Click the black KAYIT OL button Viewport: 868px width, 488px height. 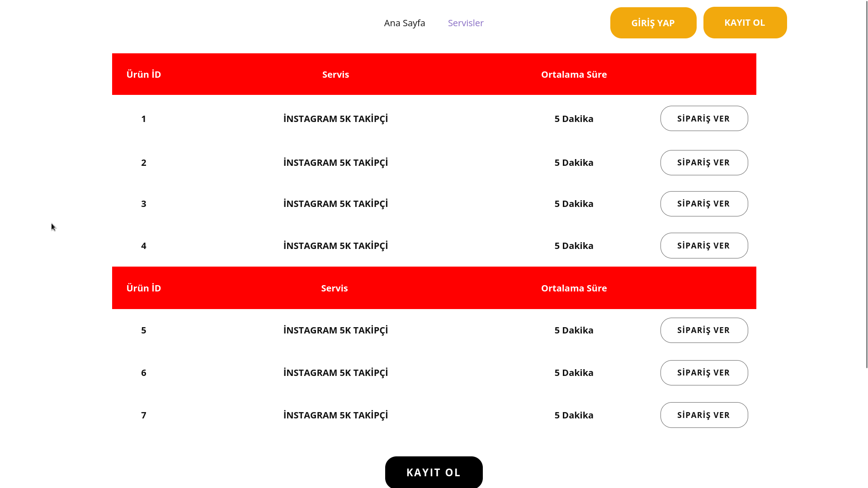click(434, 472)
